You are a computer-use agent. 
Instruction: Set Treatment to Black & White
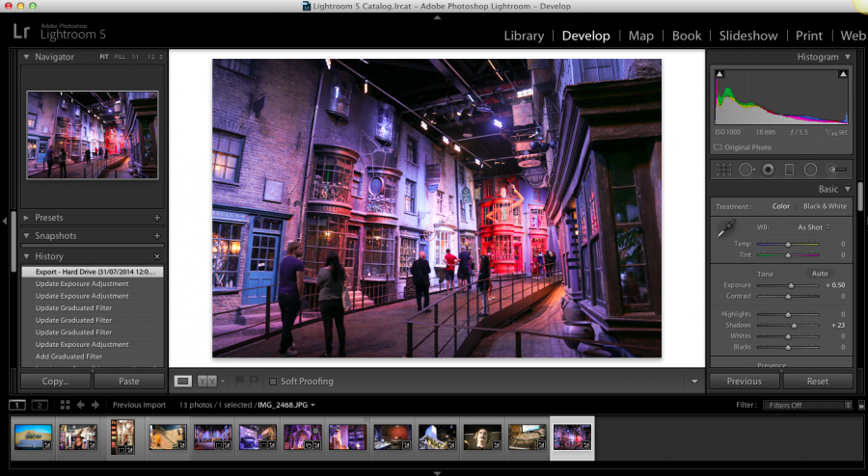(825, 206)
